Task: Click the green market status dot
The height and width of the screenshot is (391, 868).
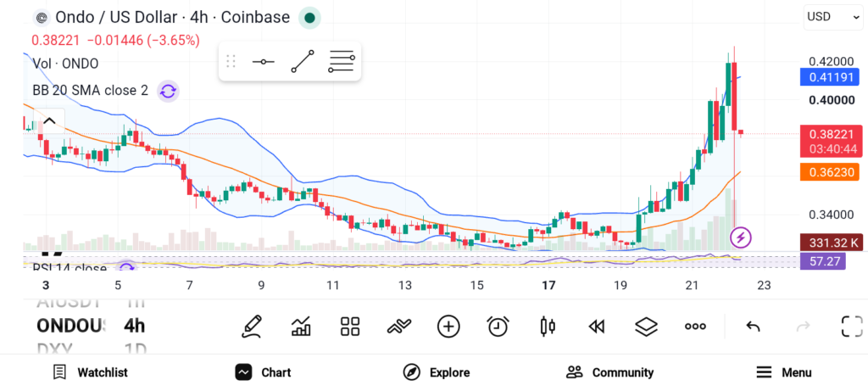Action: point(309,18)
